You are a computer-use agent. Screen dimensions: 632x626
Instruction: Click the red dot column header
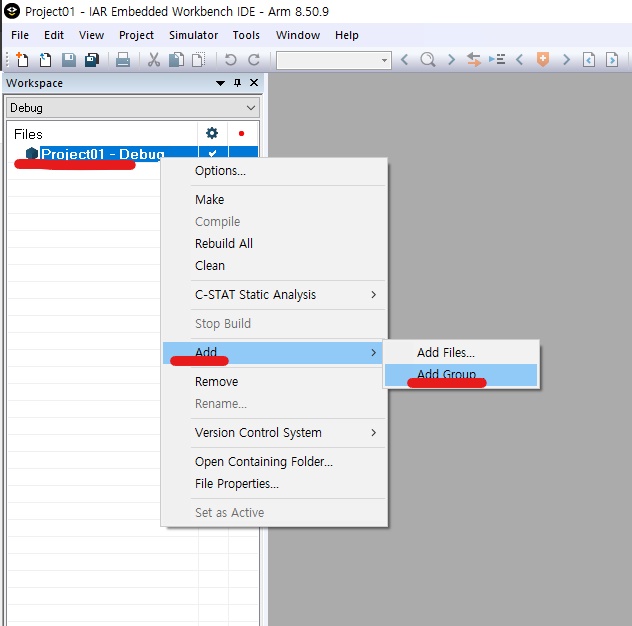[241, 133]
